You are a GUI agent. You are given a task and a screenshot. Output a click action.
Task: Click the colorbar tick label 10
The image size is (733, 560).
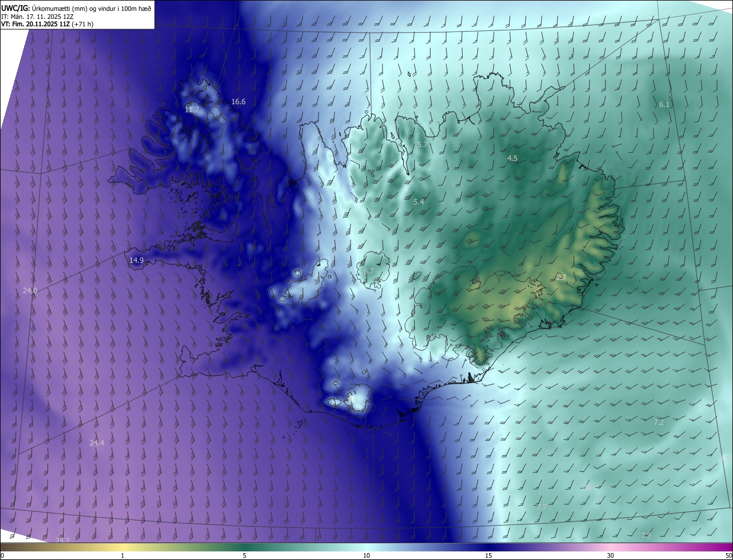[366, 555]
